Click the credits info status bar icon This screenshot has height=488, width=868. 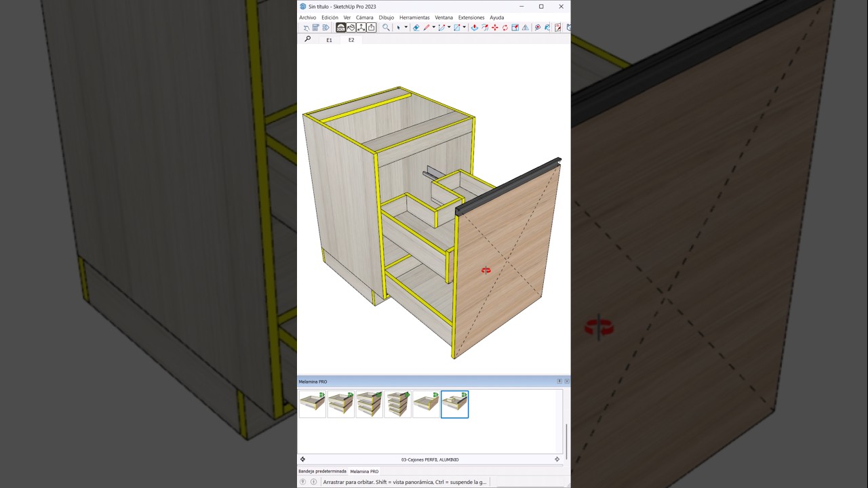point(313,482)
